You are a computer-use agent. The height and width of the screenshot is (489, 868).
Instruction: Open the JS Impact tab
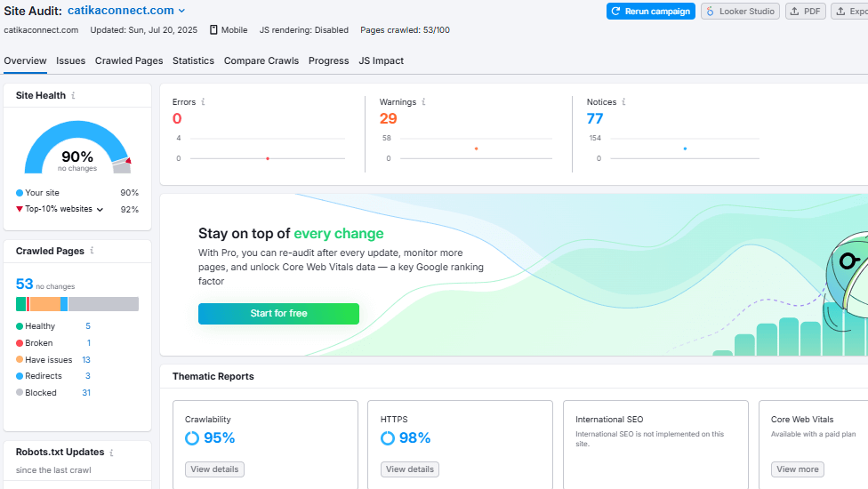(382, 60)
